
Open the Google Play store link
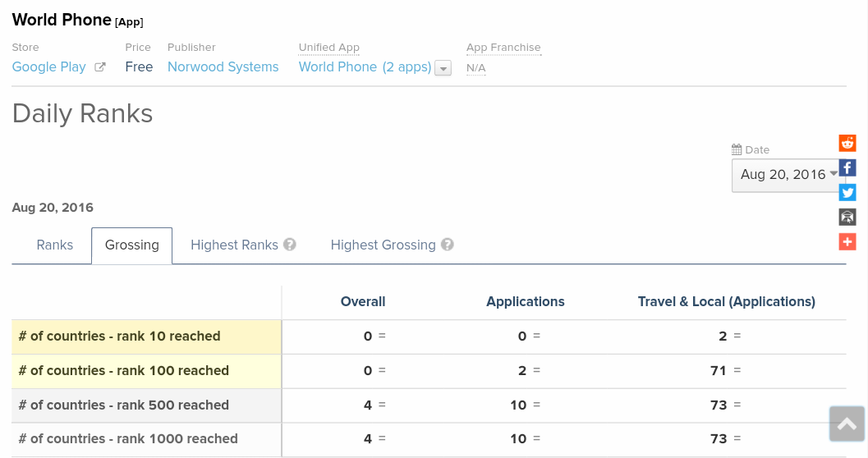tap(49, 67)
